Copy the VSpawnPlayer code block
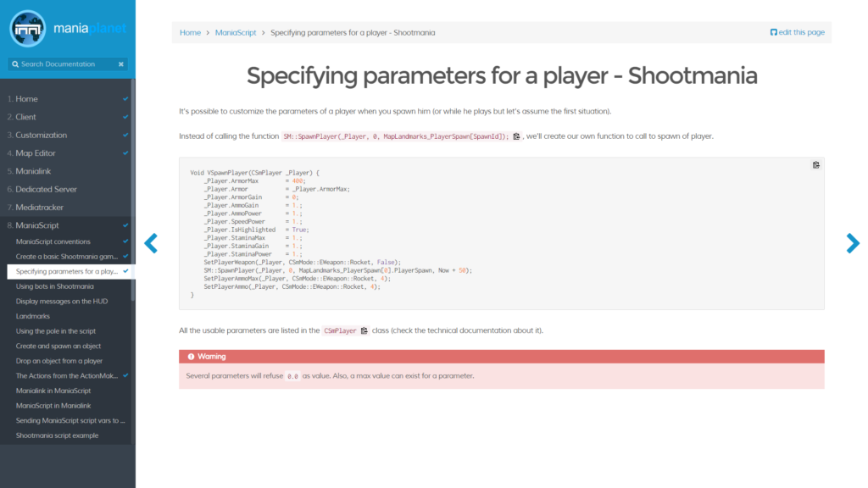This screenshot has width=868, height=488. [815, 165]
